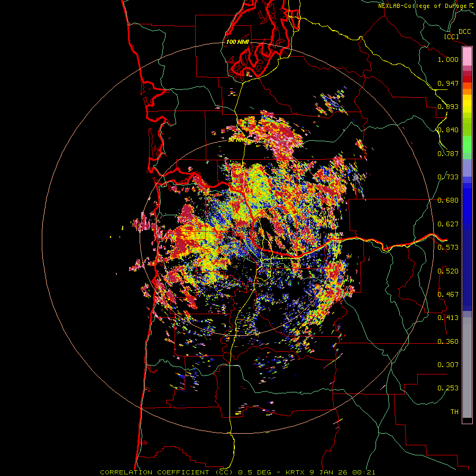Select the 0.253 legend value

click(448, 388)
